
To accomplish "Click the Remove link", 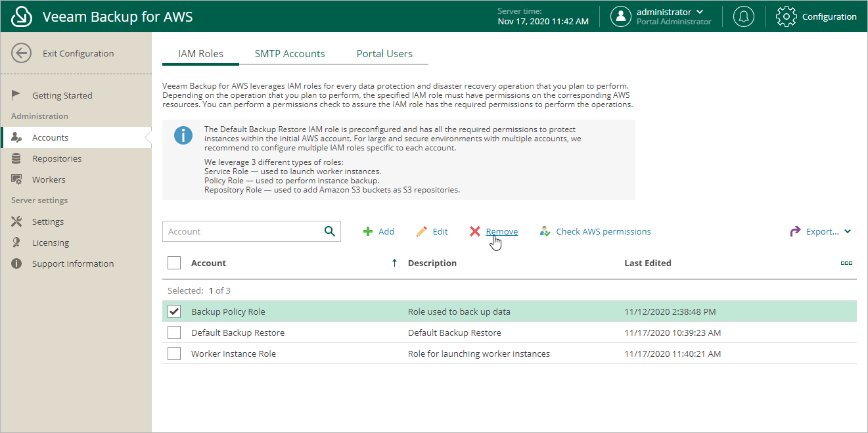I will [502, 231].
